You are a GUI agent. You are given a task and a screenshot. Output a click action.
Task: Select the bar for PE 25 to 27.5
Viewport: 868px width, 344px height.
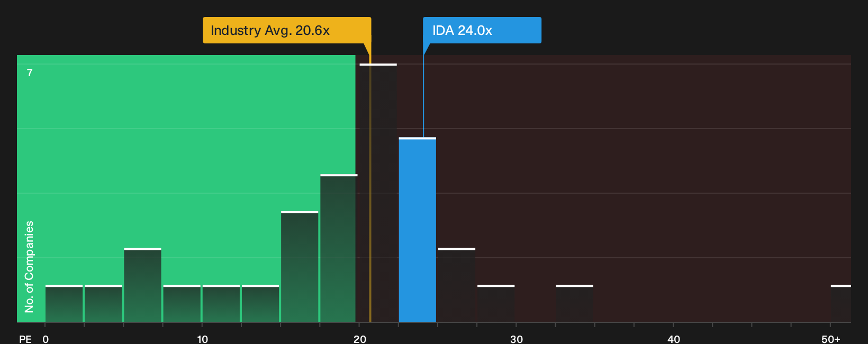[x=457, y=285]
